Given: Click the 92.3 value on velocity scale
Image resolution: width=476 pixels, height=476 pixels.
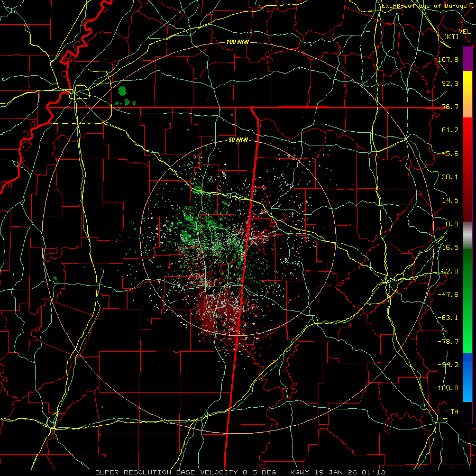Looking at the screenshot, I should click(x=450, y=83).
